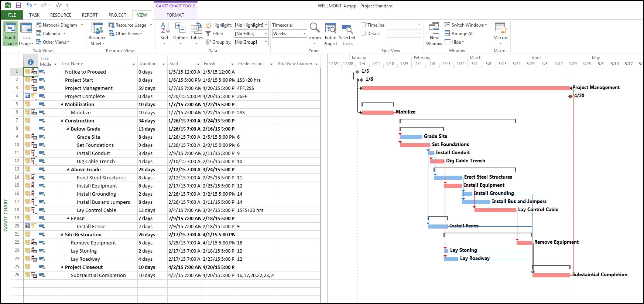Select the Project Management Gantt bar
Screen dimensions: 644x304
(465, 88)
